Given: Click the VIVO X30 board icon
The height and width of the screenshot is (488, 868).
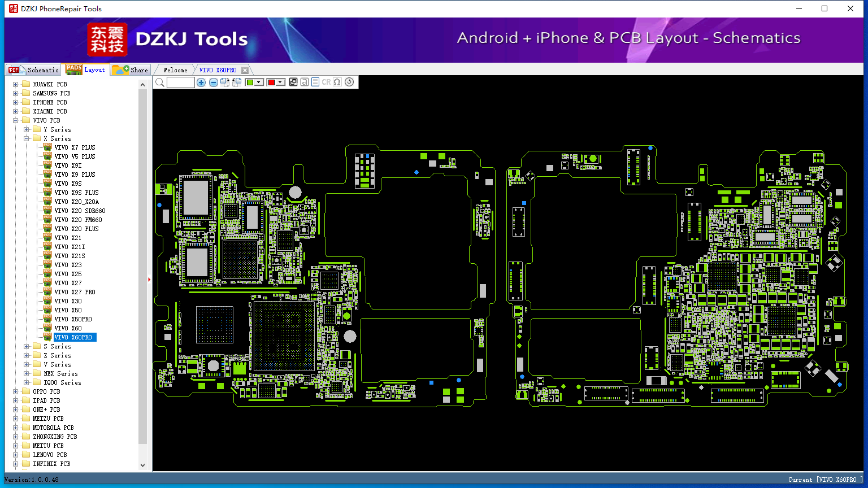Looking at the screenshot, I should click(x=47, y=301).
